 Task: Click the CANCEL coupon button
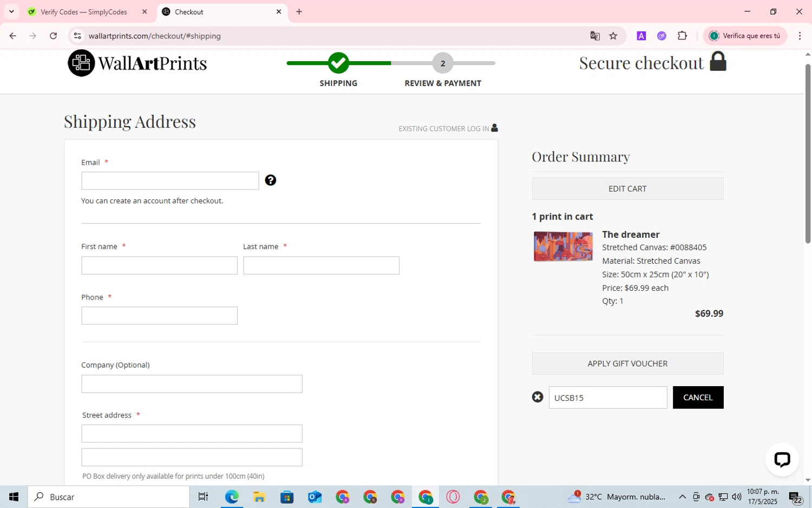tap(698, 398)
